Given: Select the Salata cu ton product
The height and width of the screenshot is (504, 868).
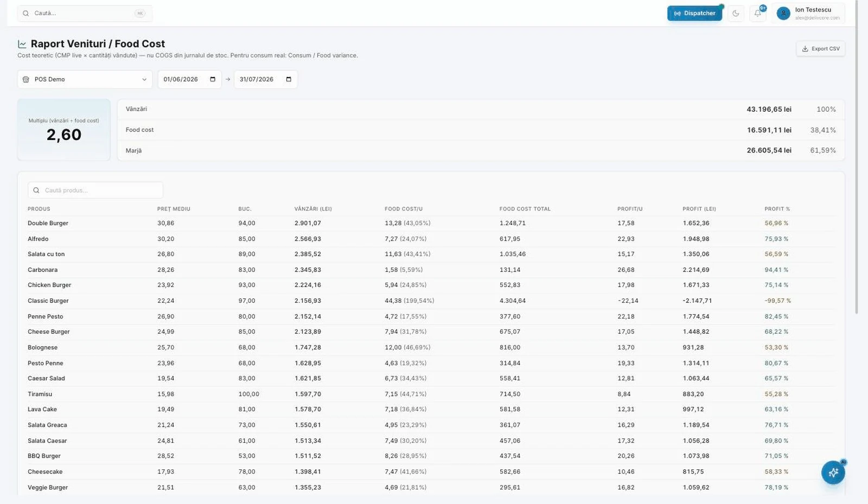Looking at the screenshot, I should click(46, 254).
